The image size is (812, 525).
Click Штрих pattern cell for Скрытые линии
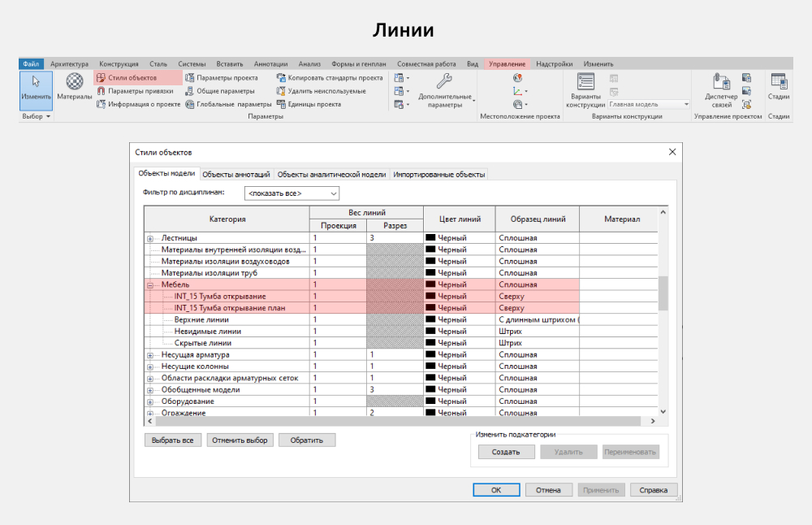point(537,343)
